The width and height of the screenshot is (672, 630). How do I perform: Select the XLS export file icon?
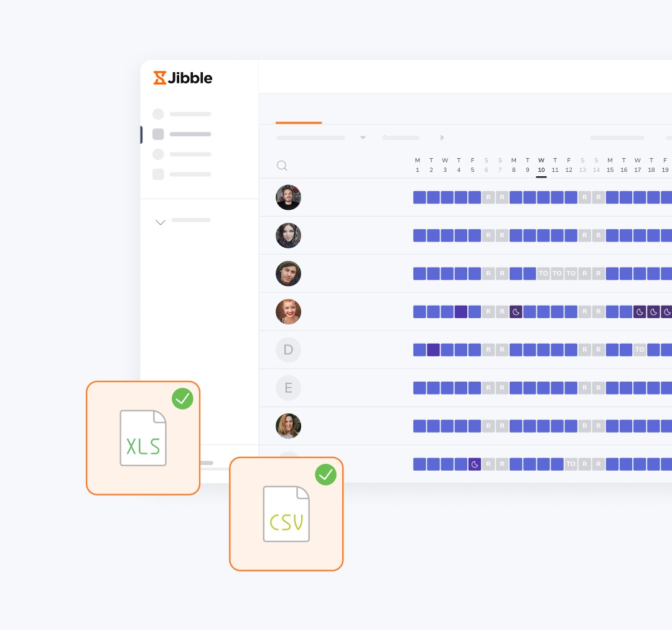143,438
